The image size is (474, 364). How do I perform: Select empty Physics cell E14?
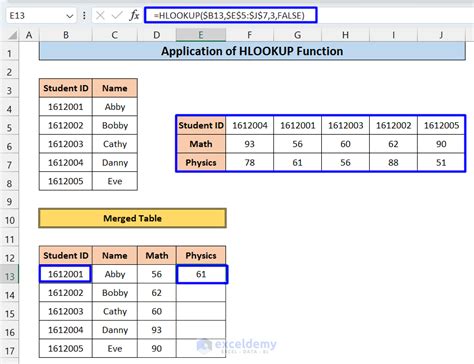pos(201,293)
